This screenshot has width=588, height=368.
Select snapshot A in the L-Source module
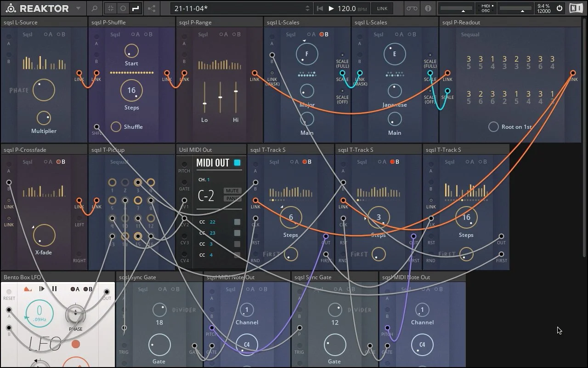(x=48, y=34)
